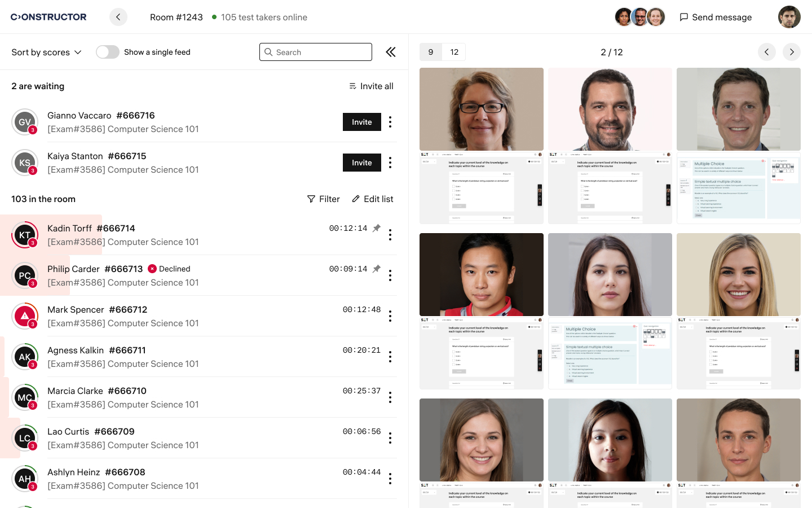Open options menu for Agness Kalkin
This screenshot has width=812, height=508.
(390, 357)
